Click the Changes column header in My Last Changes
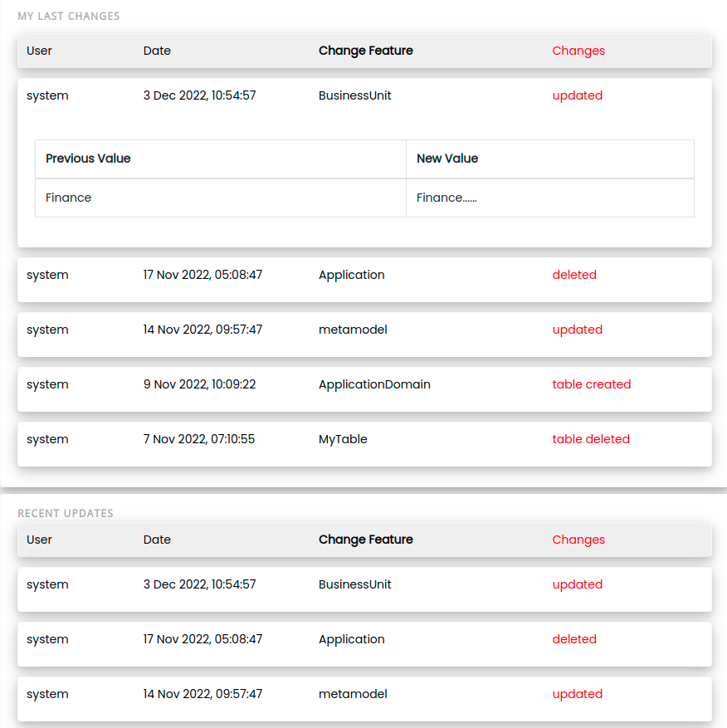727x728 pixels. tap(578, 51)
